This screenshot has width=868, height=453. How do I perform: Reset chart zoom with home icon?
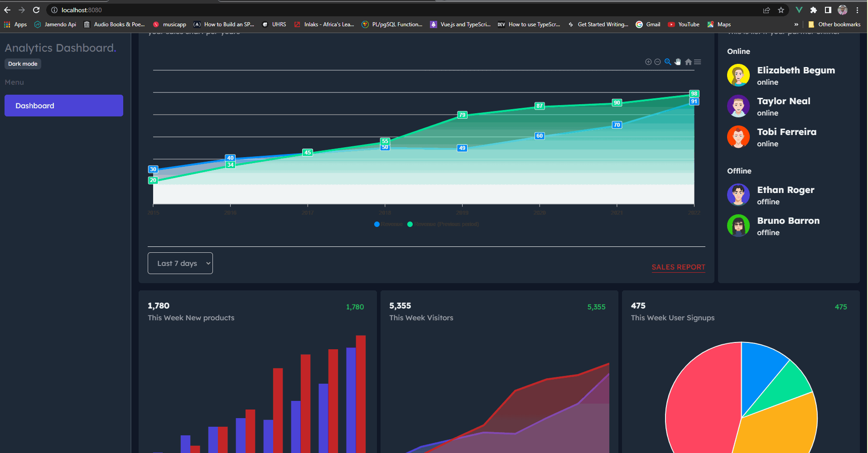point(688,62)
